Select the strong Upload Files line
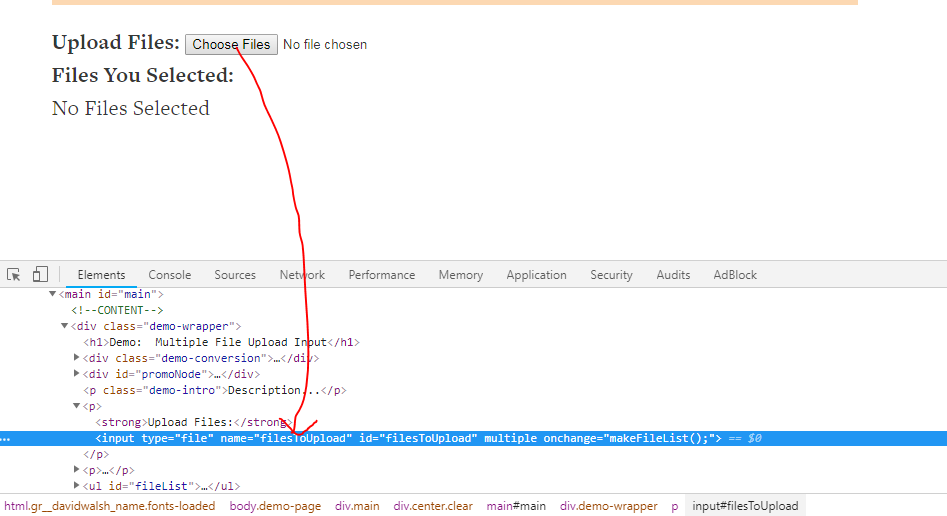 click(194, 422)
